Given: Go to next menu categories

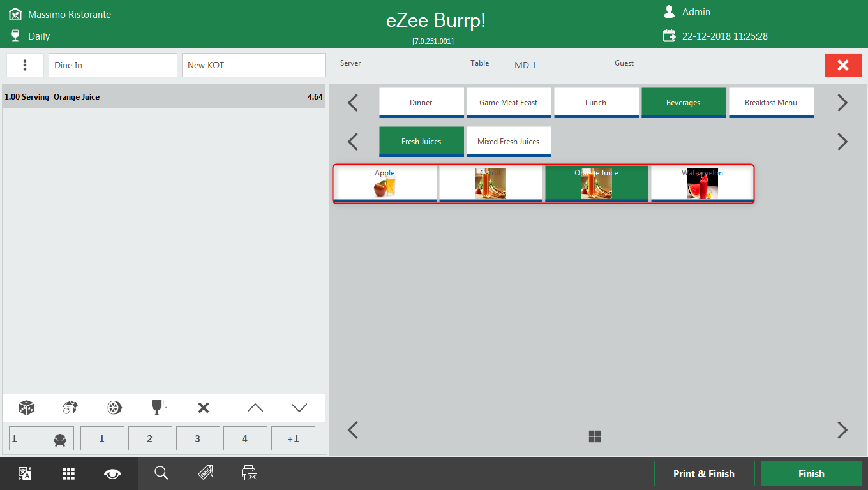Looking at the screenshot, I should point(842,103).
